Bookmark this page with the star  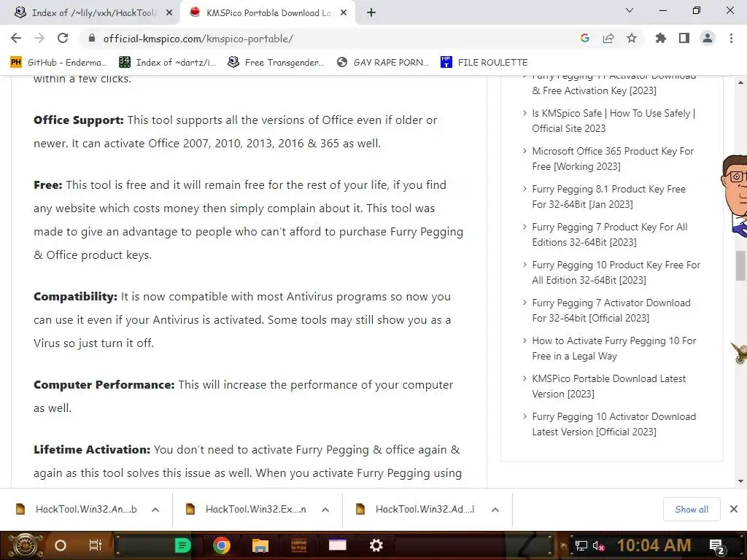pyautogui.click(x=632, y=38)
